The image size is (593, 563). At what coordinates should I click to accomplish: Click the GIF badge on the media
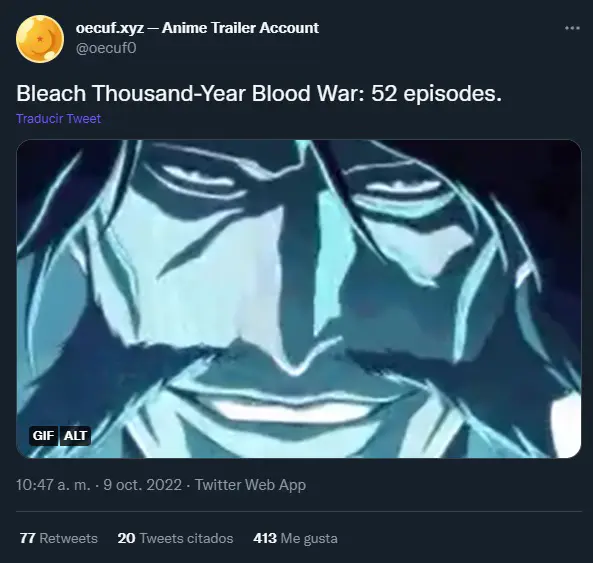pyautogui.click(x=43, y=436)
